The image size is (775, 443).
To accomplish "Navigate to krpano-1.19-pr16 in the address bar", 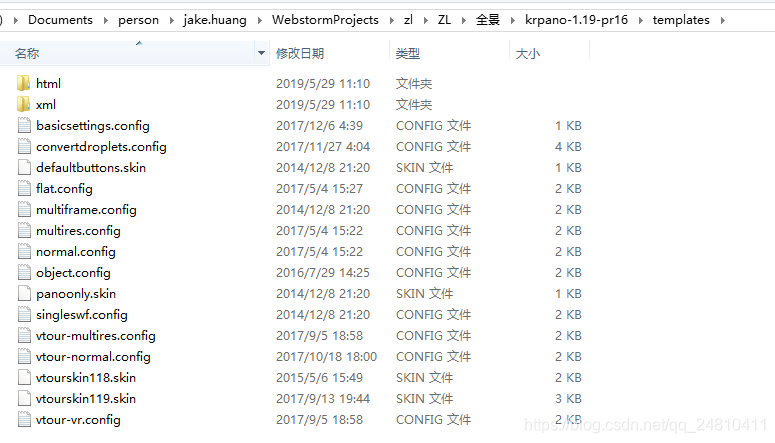I will (576, 20).
